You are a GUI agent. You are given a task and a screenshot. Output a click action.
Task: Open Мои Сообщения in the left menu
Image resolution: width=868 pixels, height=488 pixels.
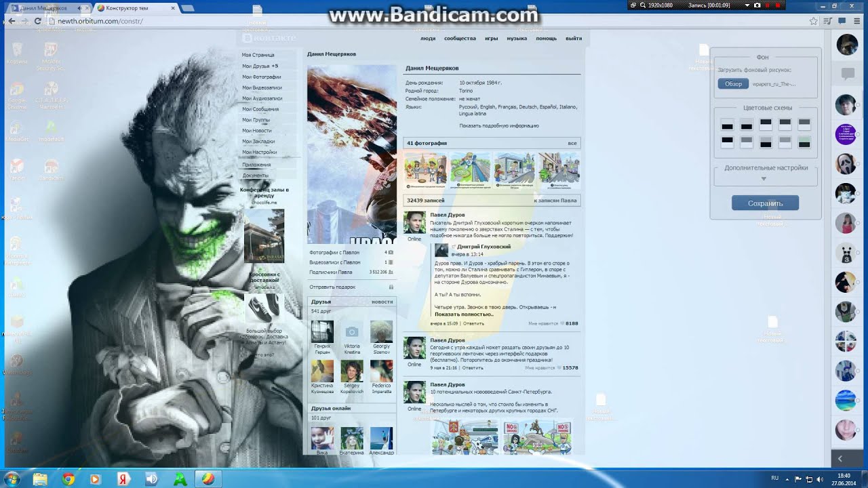260,109
